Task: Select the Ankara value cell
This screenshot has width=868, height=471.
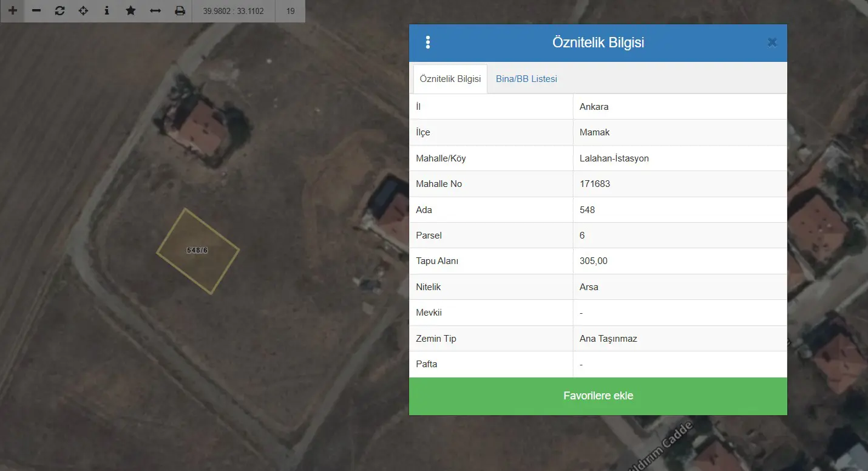Action: [680, 107]
